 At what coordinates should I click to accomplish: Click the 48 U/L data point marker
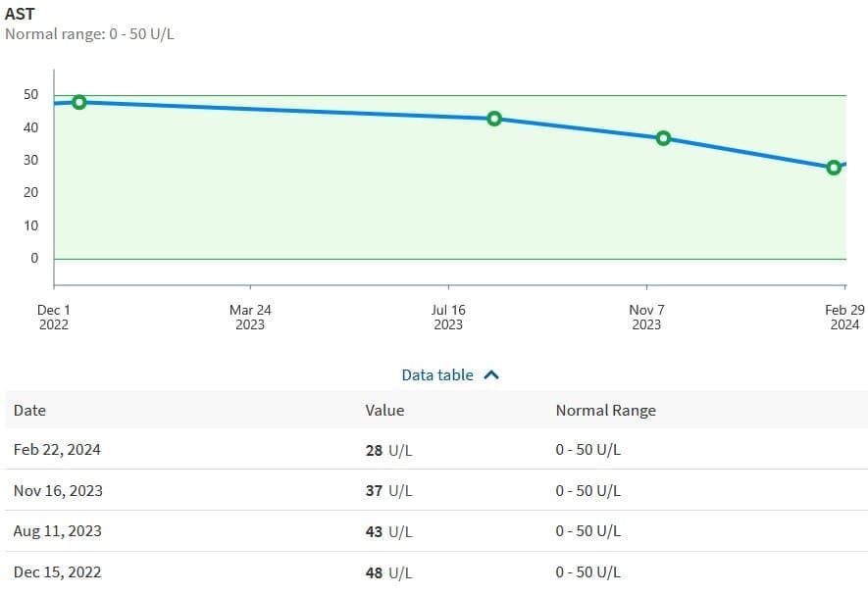coord(79,102)
